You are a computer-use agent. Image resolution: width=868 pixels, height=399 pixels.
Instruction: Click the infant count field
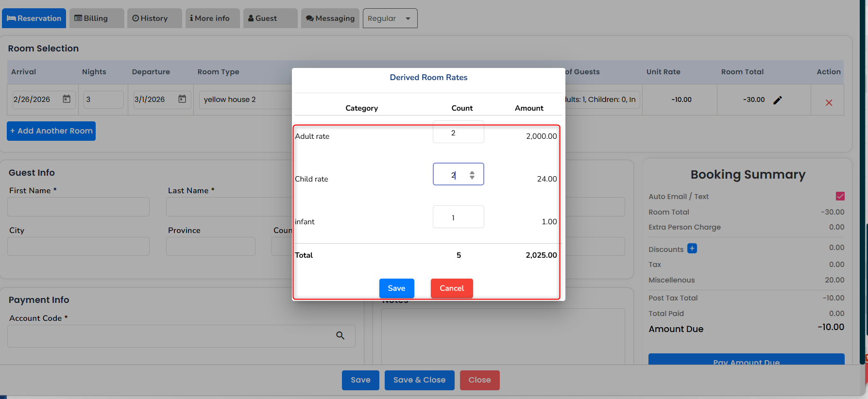[458, 217]
